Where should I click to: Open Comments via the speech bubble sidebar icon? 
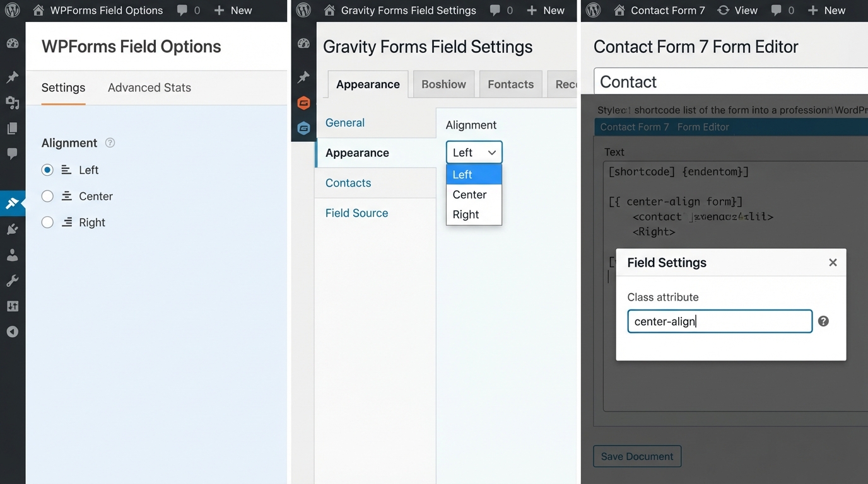13,154
